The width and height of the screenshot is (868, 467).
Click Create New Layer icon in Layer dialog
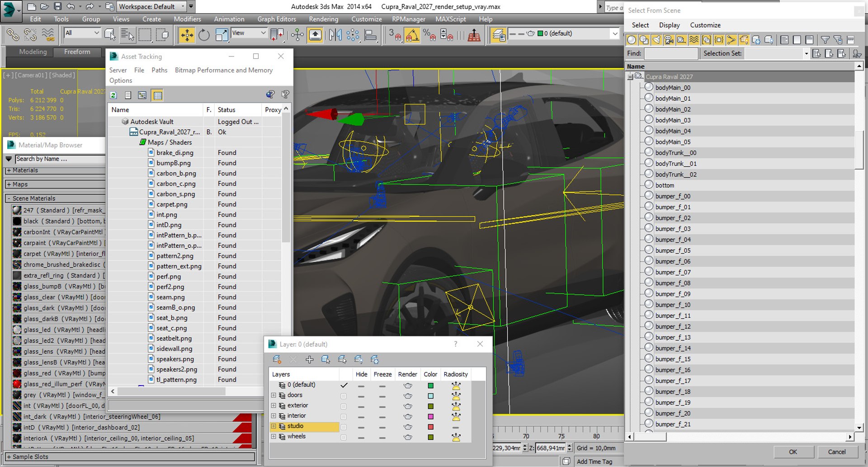[x=277, y=359]
